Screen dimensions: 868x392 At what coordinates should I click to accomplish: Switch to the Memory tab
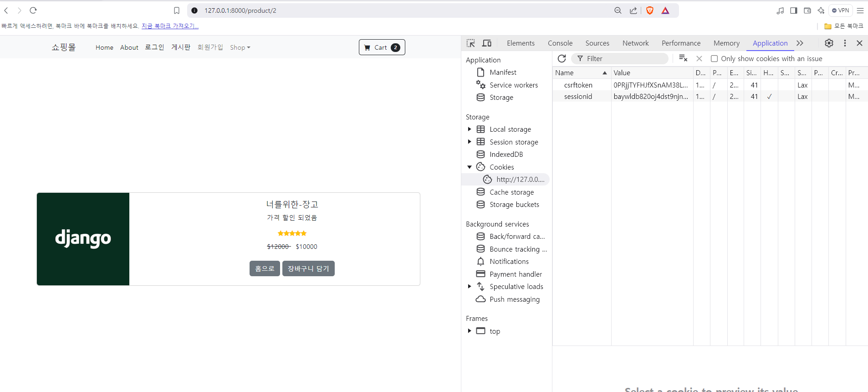[x=726, y=43]
